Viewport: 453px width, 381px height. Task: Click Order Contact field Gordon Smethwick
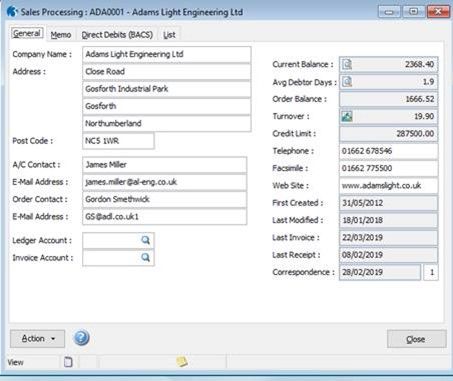point(165,199)
